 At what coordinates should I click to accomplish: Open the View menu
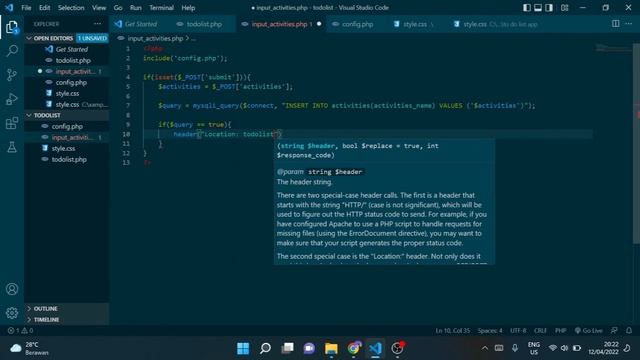click(99, 8)
